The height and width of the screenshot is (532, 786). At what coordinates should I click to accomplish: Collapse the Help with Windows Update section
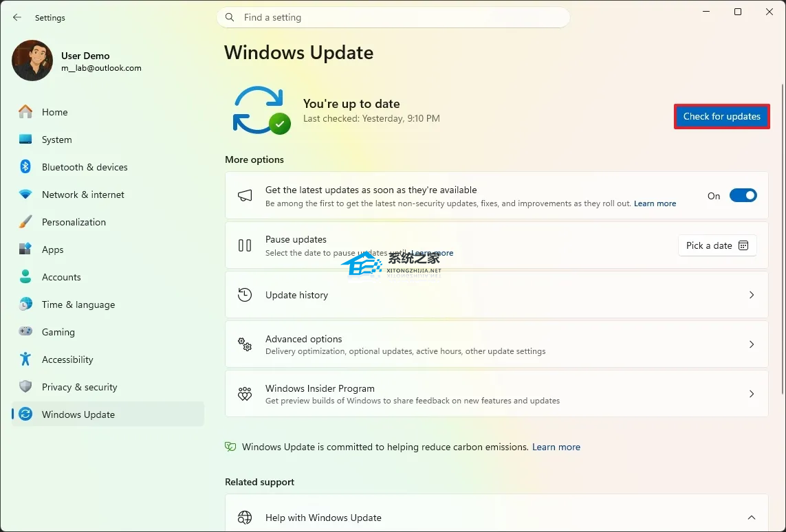point(752,518)
